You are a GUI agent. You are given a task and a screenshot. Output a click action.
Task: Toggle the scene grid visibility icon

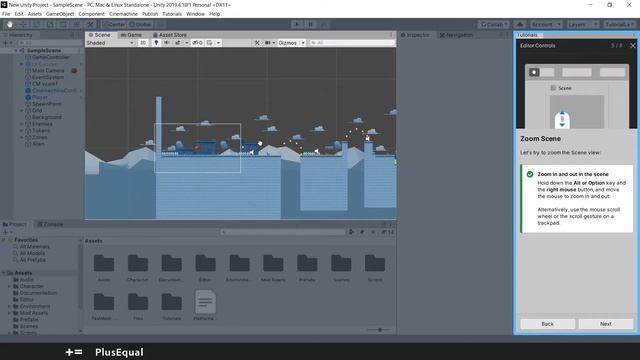209,43
